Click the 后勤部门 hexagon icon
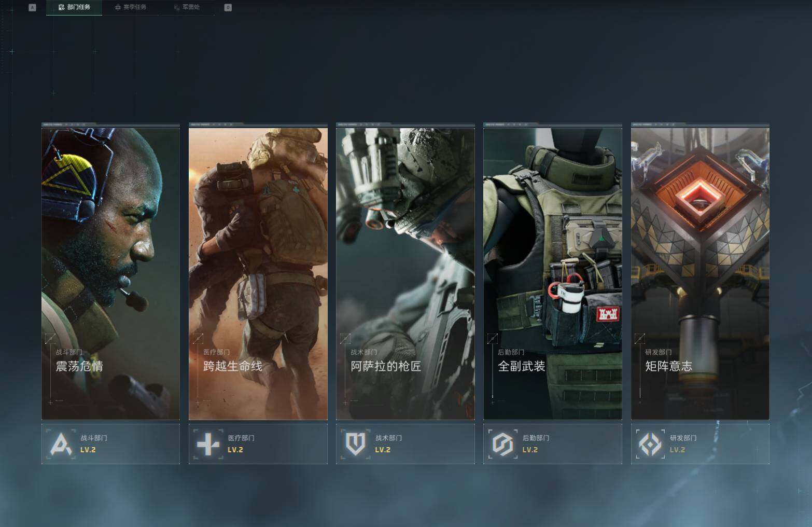This screenshot has width=812, height=527. [503, 444]
